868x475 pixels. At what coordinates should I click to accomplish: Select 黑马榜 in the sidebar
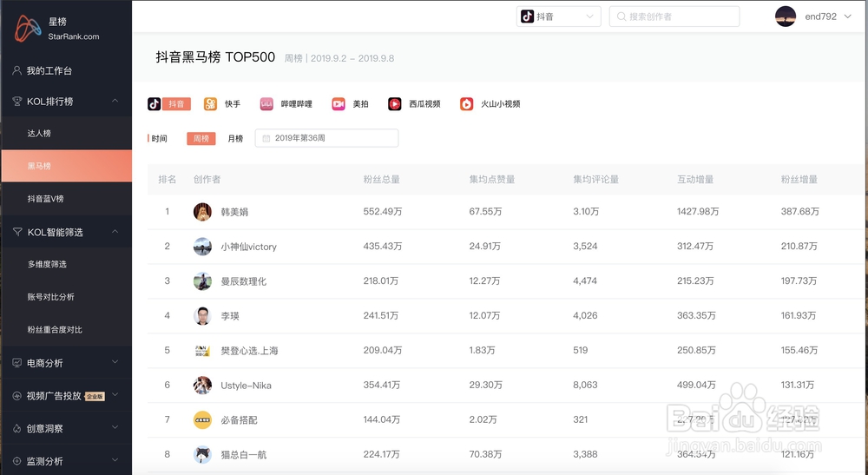pyautogui.click(x=67, y=166)
